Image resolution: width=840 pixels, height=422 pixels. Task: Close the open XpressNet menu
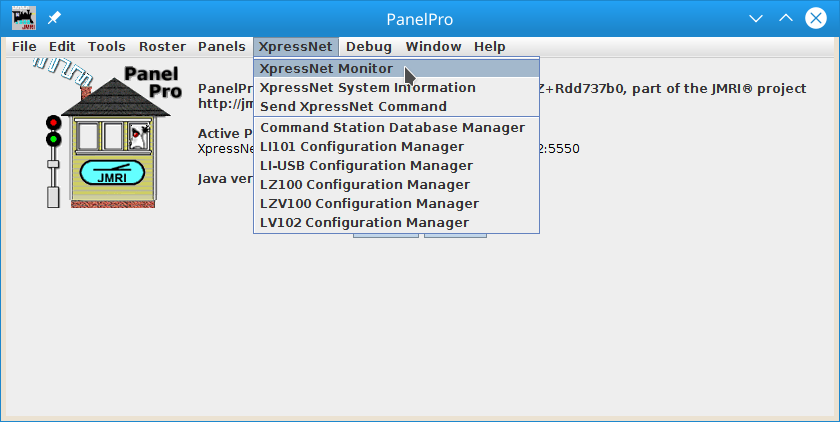tap(295, 47)
